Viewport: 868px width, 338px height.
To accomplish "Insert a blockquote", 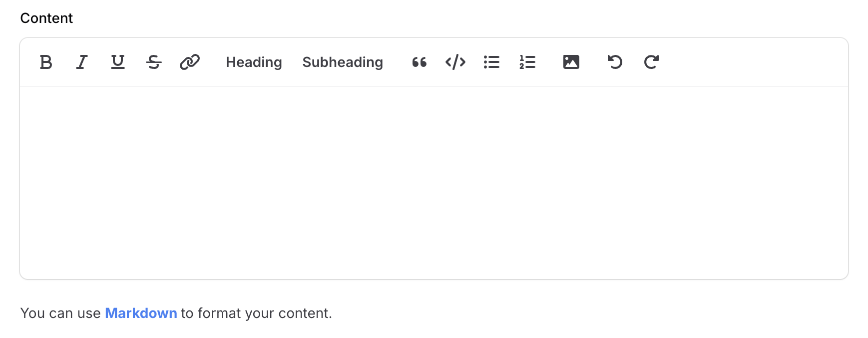I will [x=419, y=62].
